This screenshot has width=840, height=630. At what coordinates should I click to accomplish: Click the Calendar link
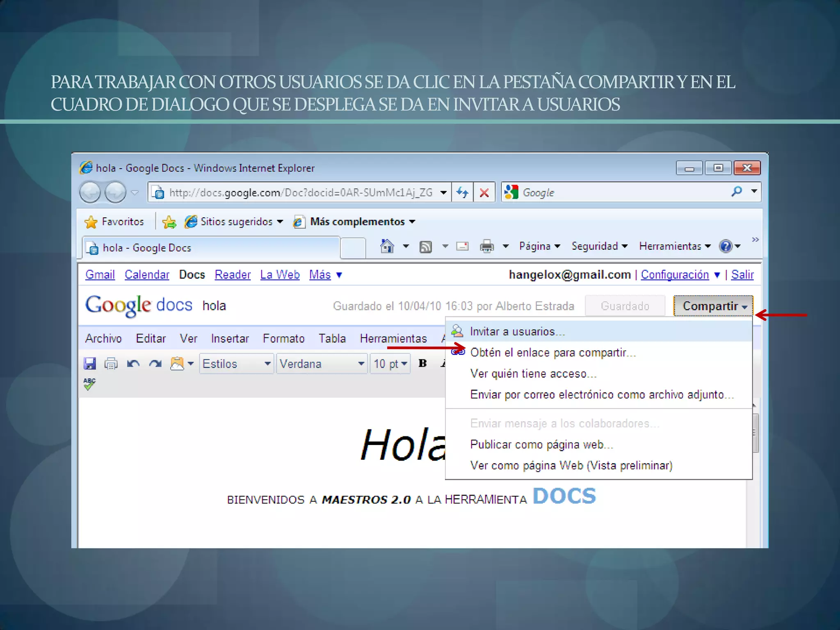(147, 275)
